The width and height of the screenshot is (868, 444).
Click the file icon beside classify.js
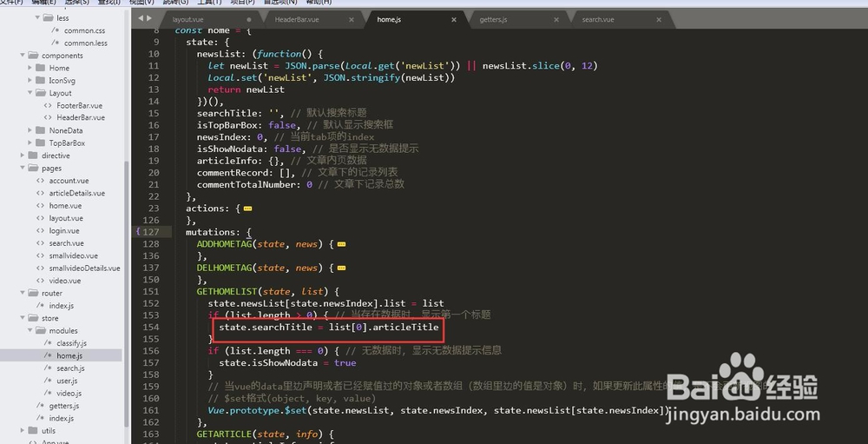pos(48,343)
